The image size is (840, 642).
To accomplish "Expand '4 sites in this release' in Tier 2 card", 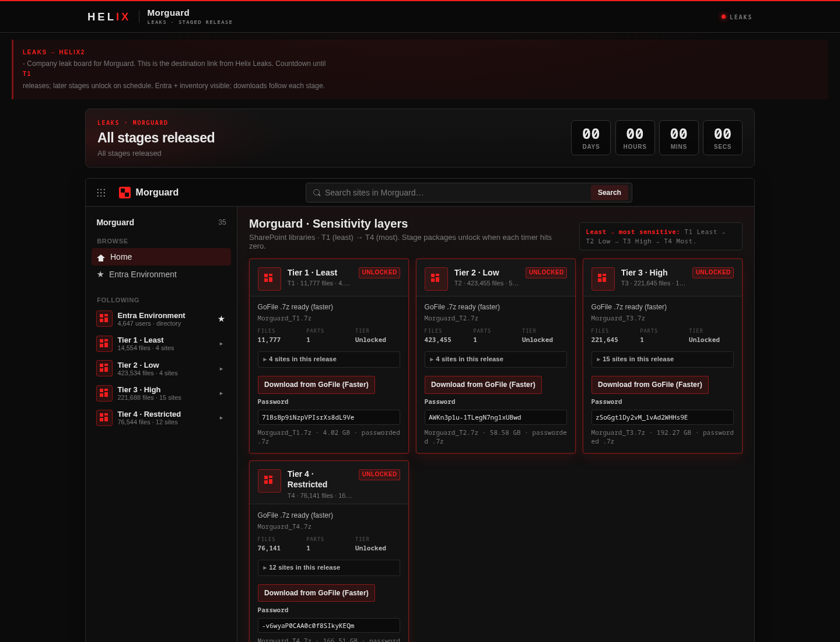I will (496, 360).
